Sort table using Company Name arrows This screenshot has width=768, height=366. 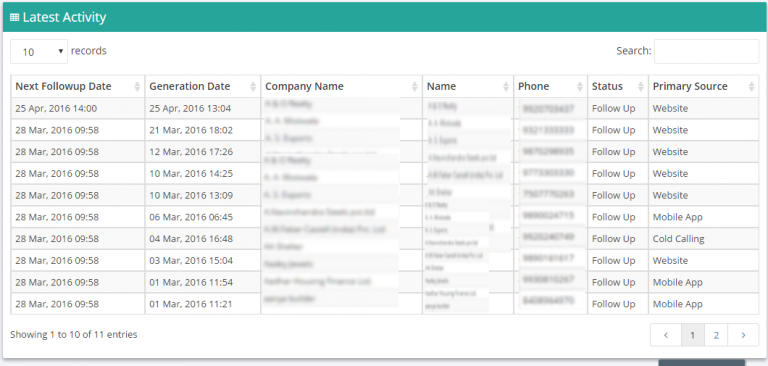(x=415, y=87)
